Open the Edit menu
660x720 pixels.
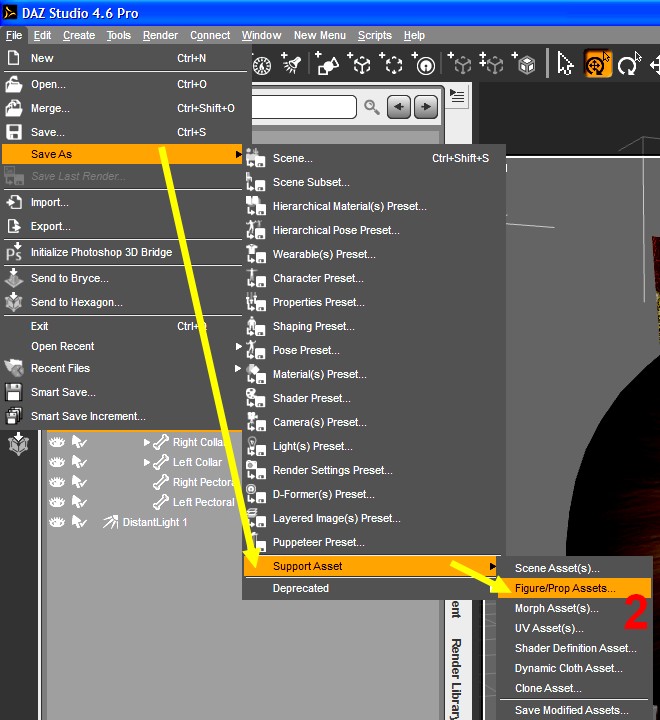42,35
